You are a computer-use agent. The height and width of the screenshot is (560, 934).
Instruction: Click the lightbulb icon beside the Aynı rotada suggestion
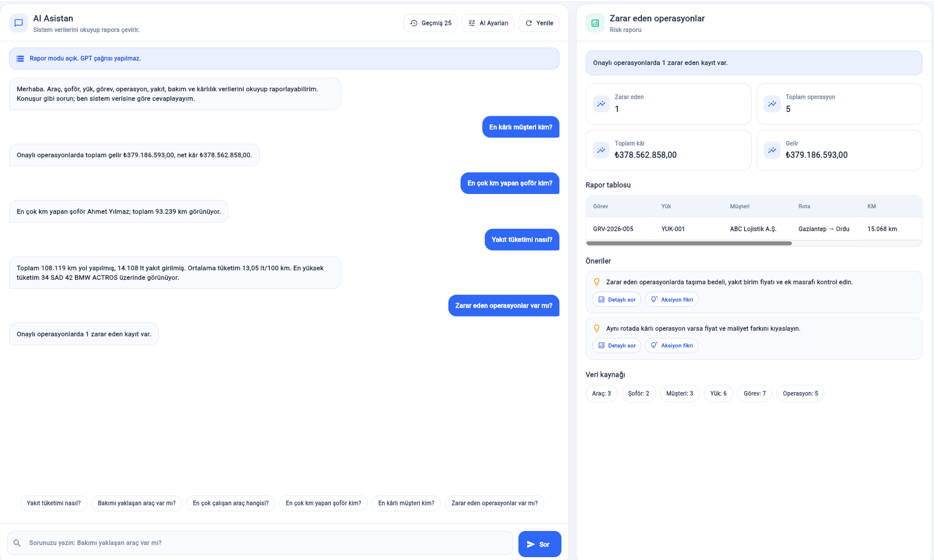click(597, 328)
